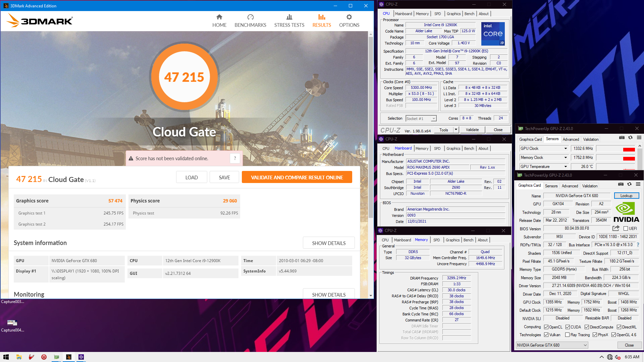Switch to Advanced tab in GPU-Z Sensors window
Screen dimensions: 644x362
(x=571, y=139)
